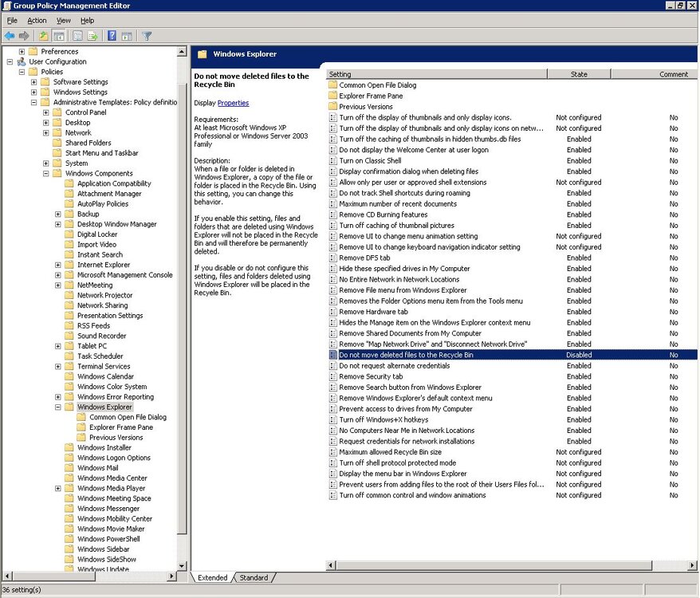
Task: Click the Disabled state of highlighted Recycle Bin row
Action: point(579,355)
